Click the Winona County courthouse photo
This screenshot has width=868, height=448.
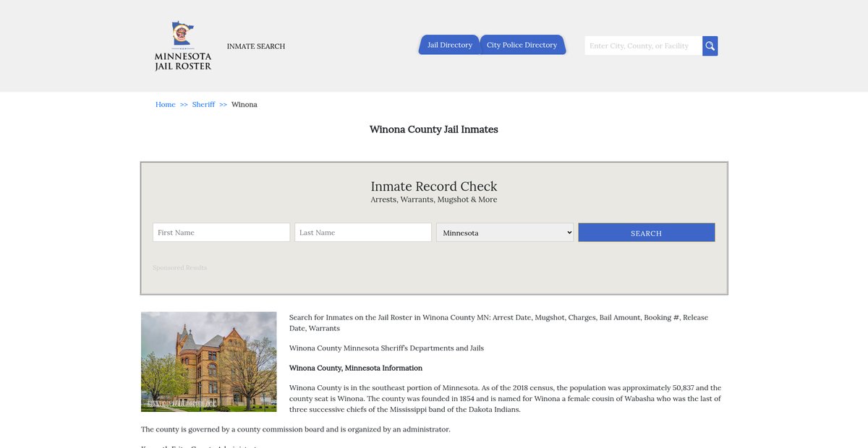click(209, 361)
